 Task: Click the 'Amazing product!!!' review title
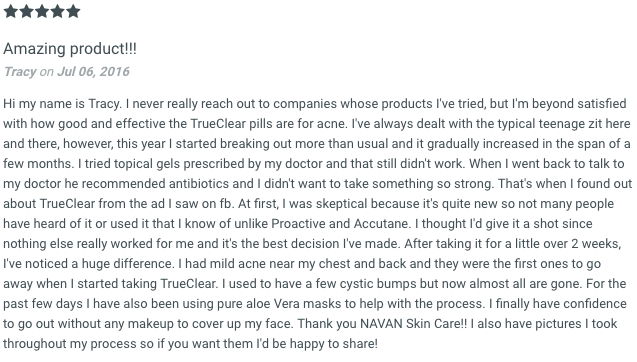pyautogui.click(x=70, y=49)
